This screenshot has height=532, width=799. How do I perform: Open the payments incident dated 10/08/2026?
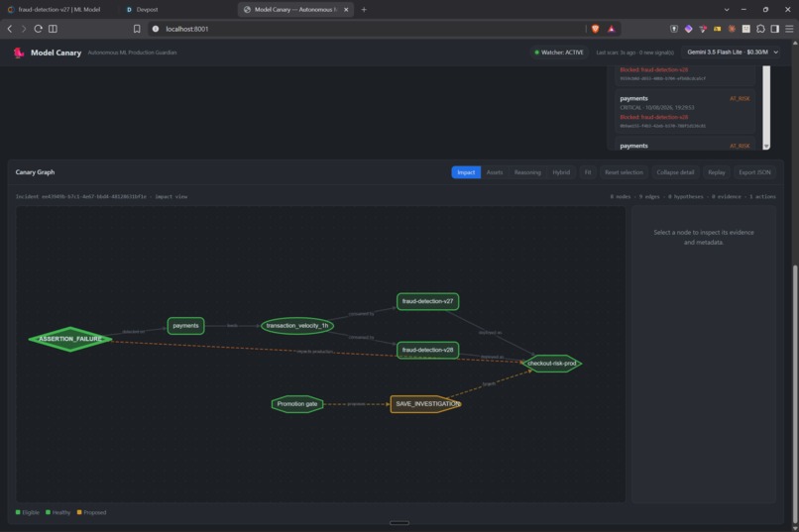[684, 112]
